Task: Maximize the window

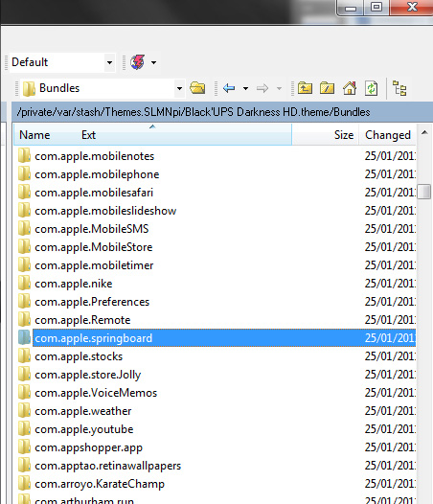Action: coord(376,7)
